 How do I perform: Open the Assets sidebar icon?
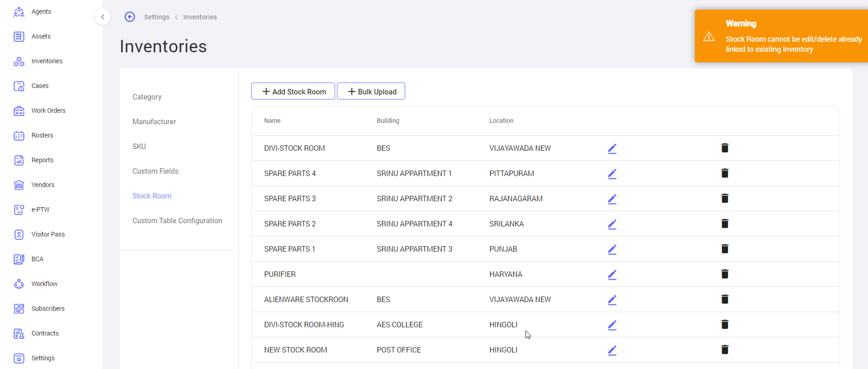click(x=19, y=37)
